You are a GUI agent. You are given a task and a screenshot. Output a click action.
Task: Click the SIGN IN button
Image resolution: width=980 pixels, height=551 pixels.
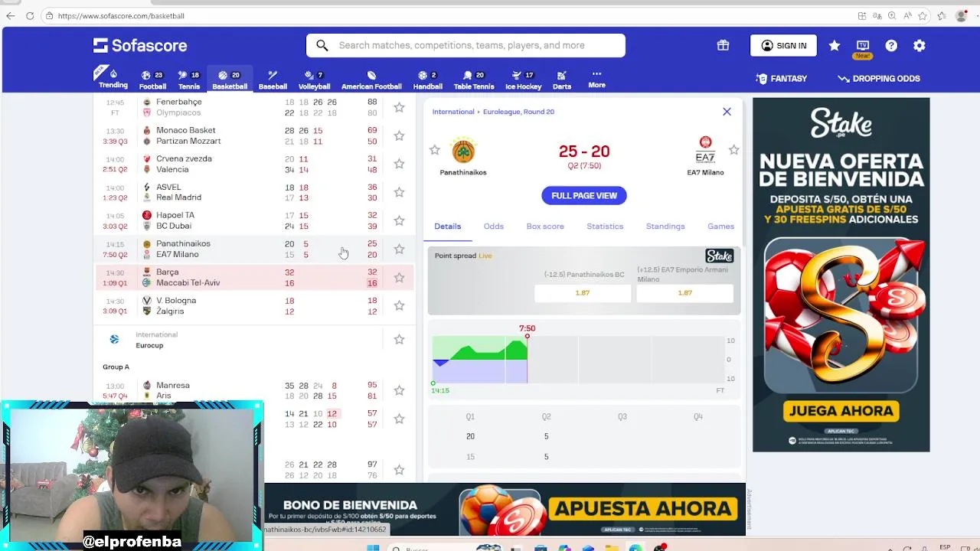pos(783,46)
